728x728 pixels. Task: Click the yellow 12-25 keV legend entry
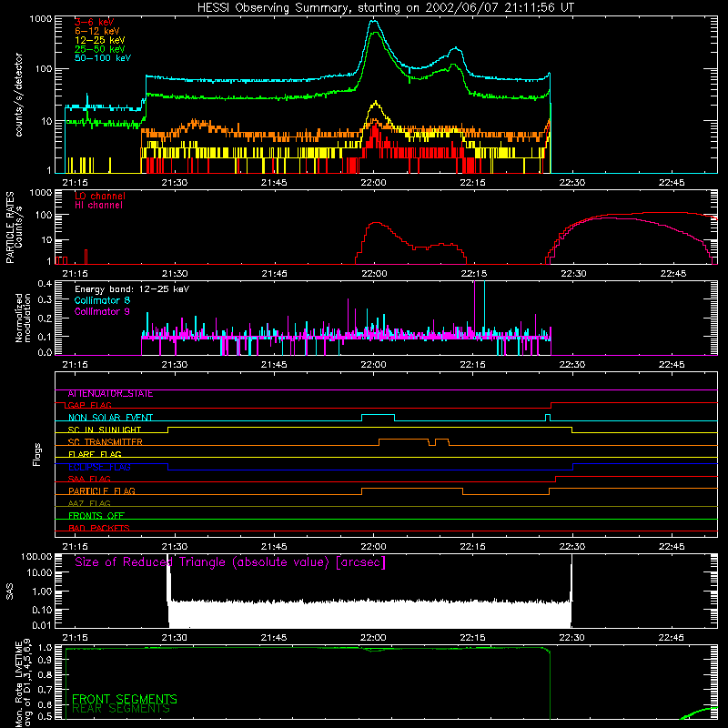point(100,40)
